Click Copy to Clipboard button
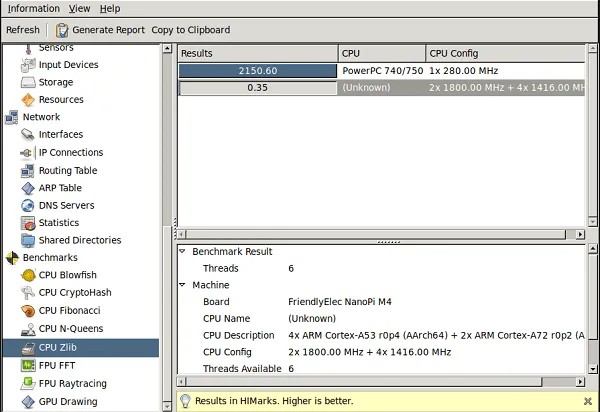This screenshot has width=600, height=412. (x=191, y=30)
